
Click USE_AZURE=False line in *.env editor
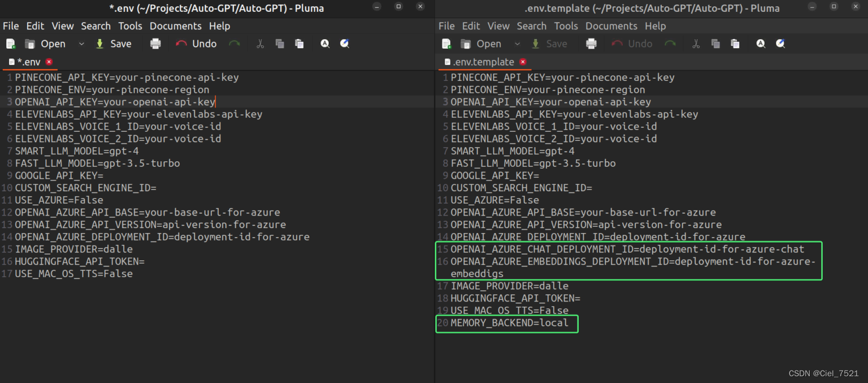[59, 200]
